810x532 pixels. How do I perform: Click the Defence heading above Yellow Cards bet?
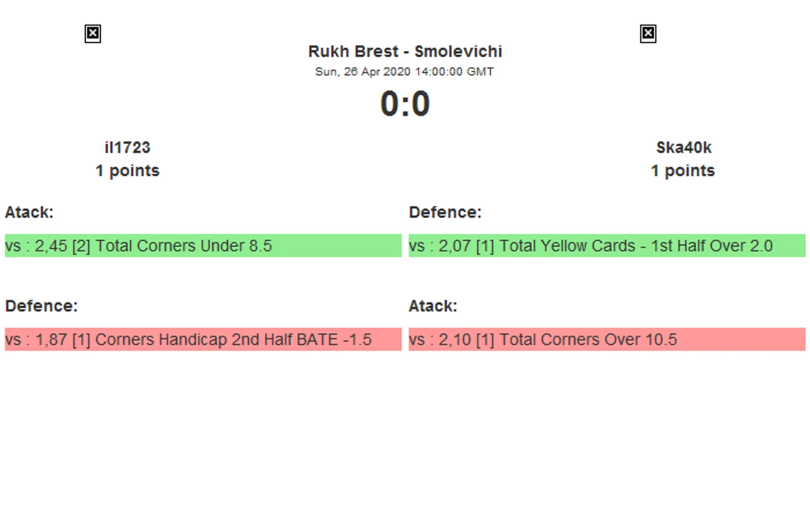[445, 212]
